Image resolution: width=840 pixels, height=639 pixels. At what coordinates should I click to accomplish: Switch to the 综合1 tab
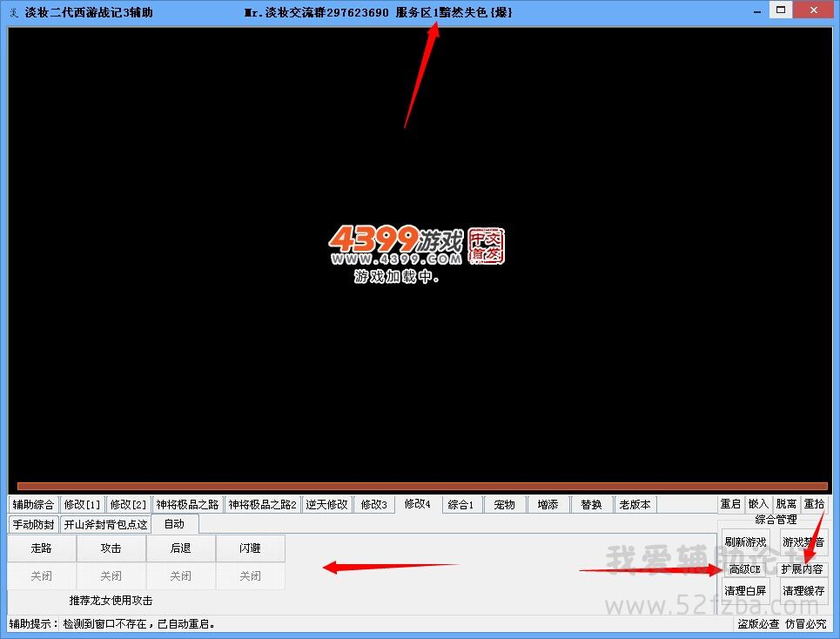pos(460,505)
